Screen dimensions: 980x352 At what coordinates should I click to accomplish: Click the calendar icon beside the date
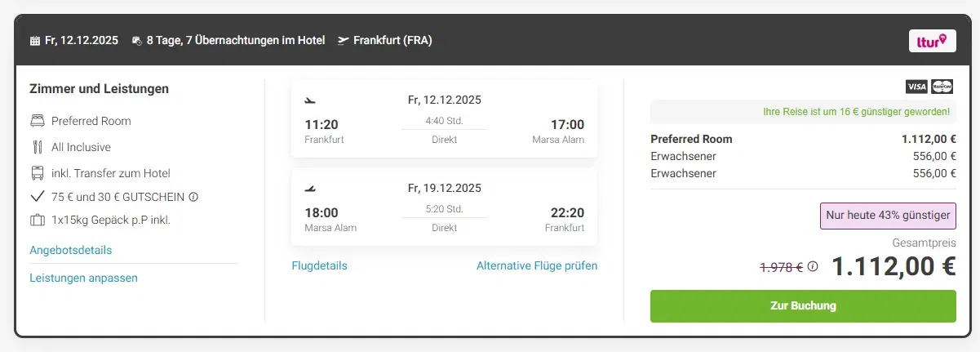point(35,40)
